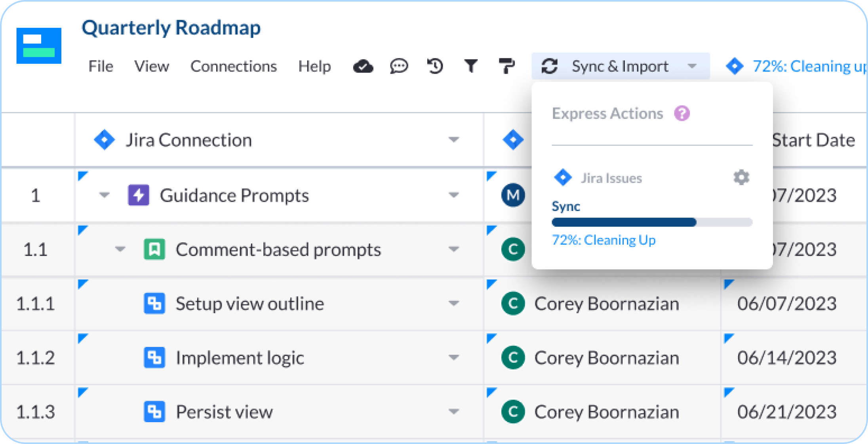Click Corey avatar in Setup view outline row
This screenshot has width=868, height=444.
[x=513, y=304]
